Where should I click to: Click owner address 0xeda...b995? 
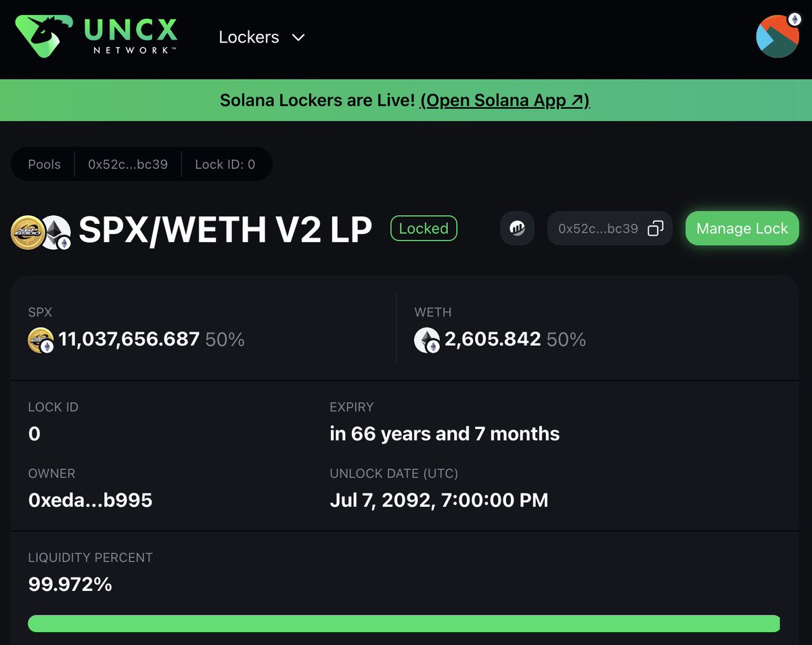point(90,500)
